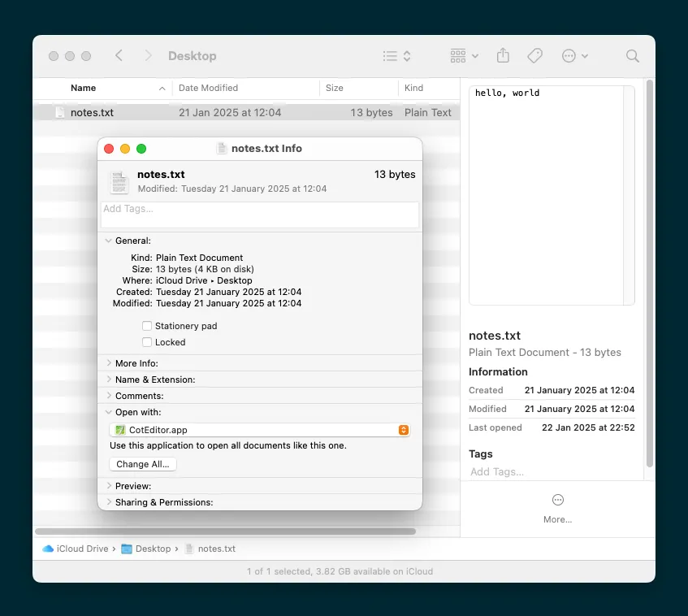Click Desktop in the path bar
The image size is (688, 616).
pyautogui.click(x=153, y=549)
